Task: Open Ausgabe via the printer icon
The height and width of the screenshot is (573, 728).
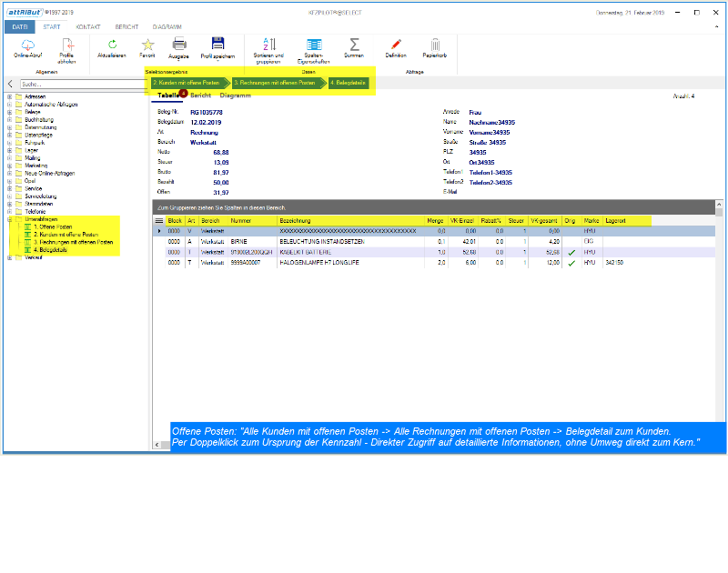Action: point(179,44)
